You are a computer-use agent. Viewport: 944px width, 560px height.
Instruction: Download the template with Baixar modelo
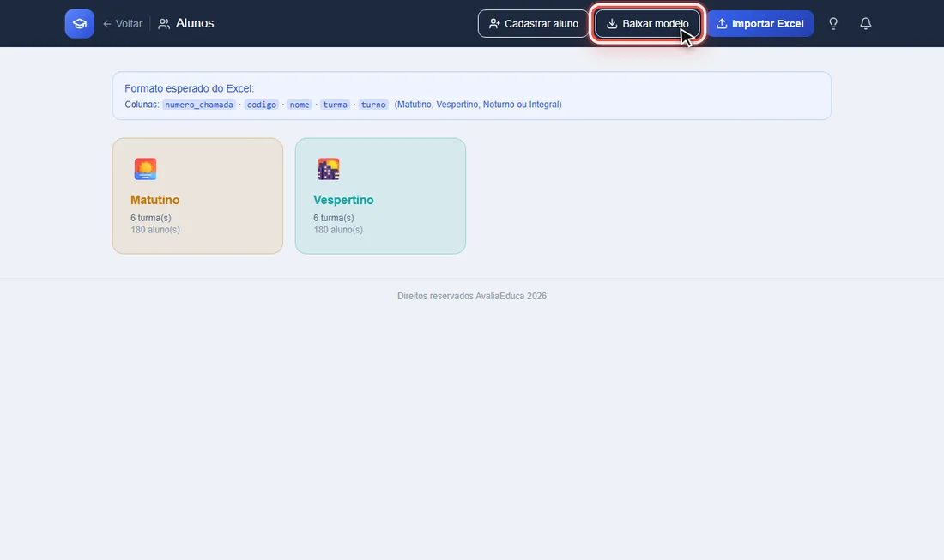click(x=647, y=23)
